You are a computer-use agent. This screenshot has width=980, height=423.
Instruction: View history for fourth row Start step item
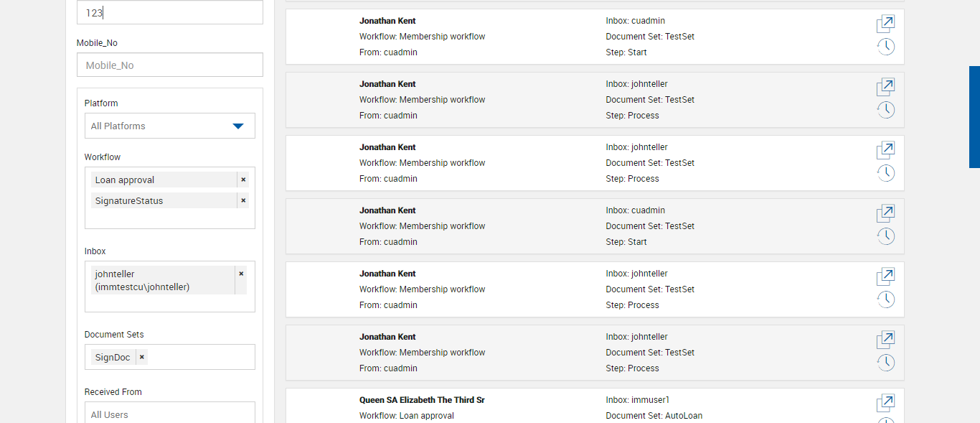885,236
